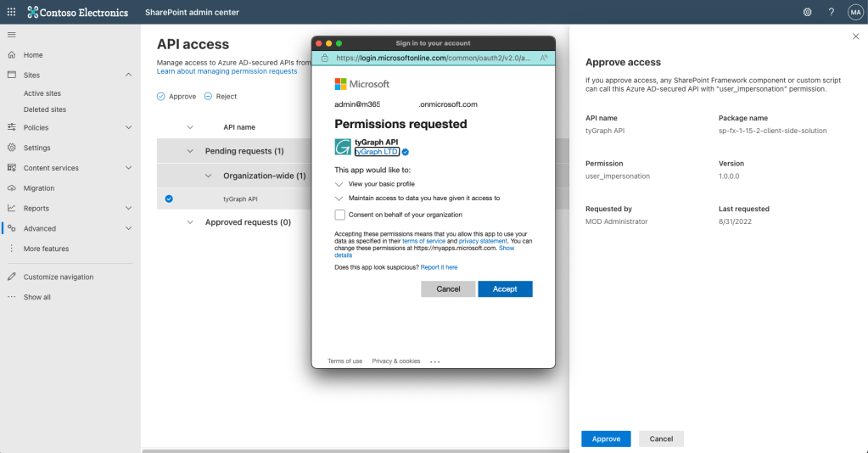This screenshot has height=453, width=868.
Task: Click the Policies sliders icon
Action: click(12, 127)
